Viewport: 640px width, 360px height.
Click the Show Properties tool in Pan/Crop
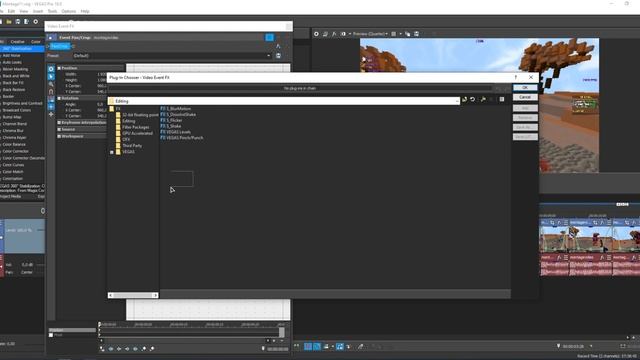[51, 69]
